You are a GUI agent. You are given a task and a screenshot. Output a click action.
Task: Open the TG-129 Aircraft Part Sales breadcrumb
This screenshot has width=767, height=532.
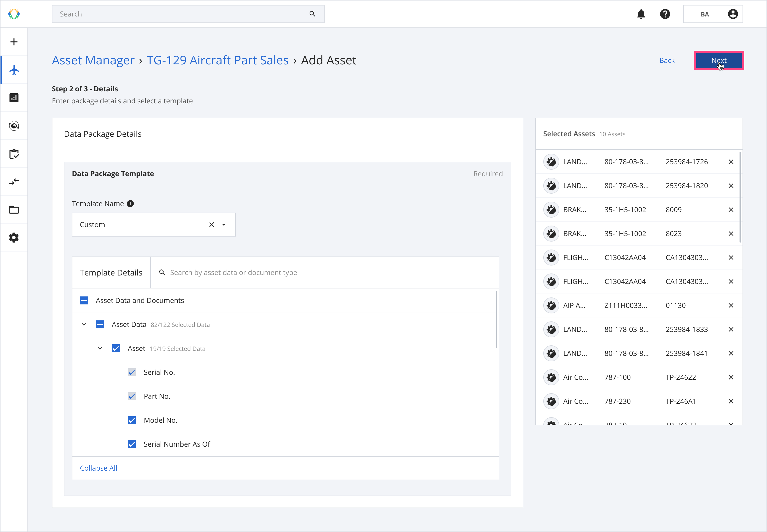coord(217,60)
